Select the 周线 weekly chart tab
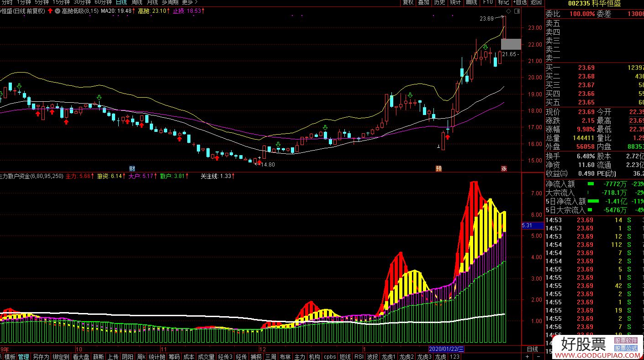 tap(137, 2)
